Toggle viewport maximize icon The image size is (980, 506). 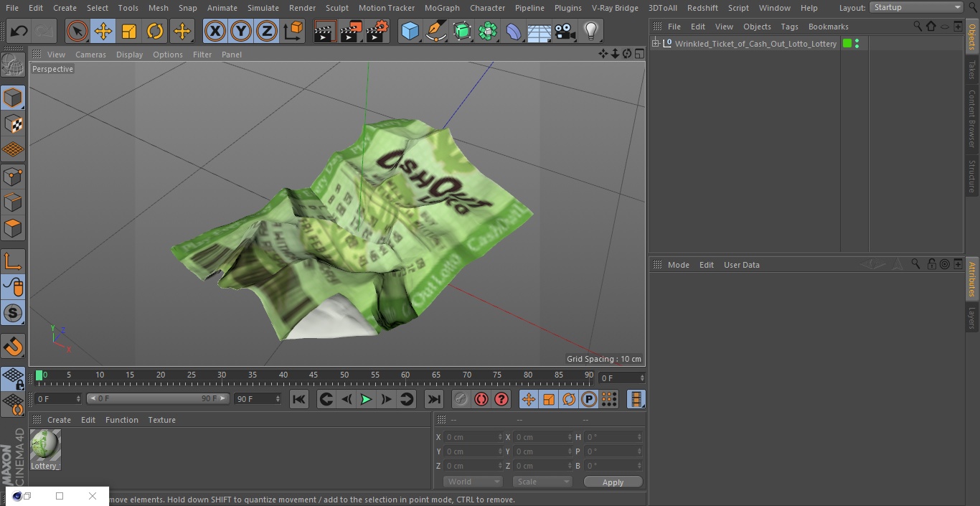(639, 54)
